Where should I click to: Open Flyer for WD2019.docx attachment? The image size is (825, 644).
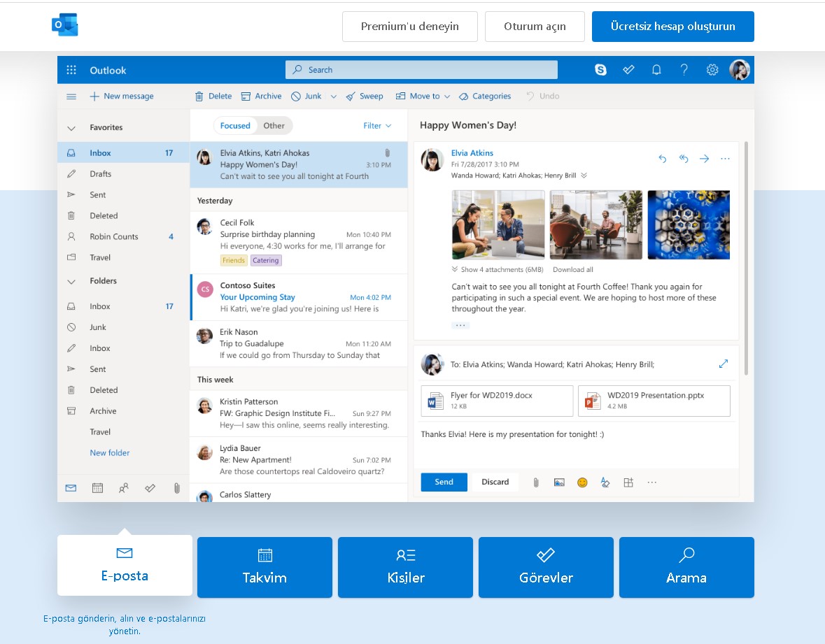coord(497,401)
